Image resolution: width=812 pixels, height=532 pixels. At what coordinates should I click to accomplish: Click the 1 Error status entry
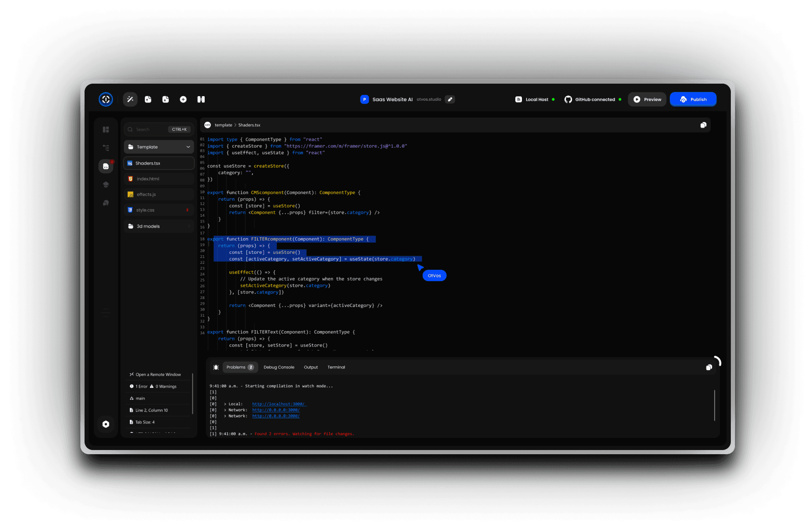click(x=139, y=386)
